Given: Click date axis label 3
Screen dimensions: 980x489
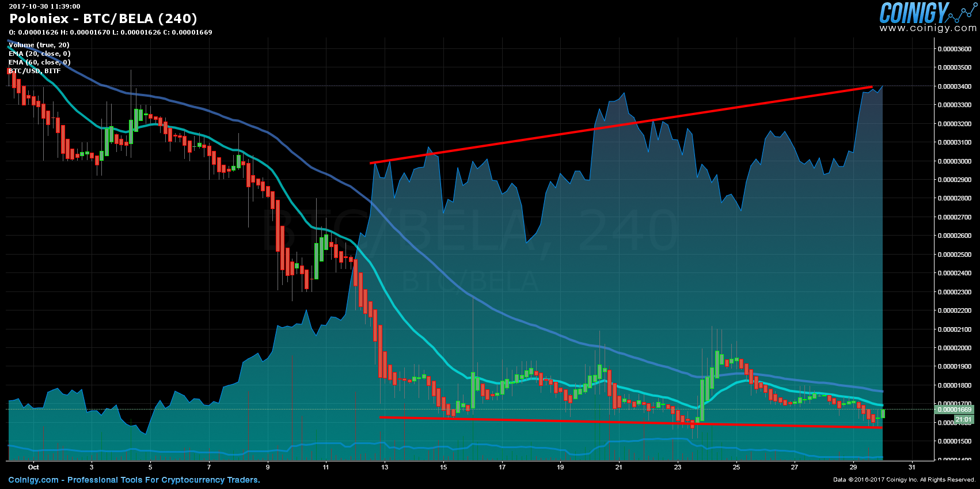Looking at the screenshot, I should (x=92, y=467).
